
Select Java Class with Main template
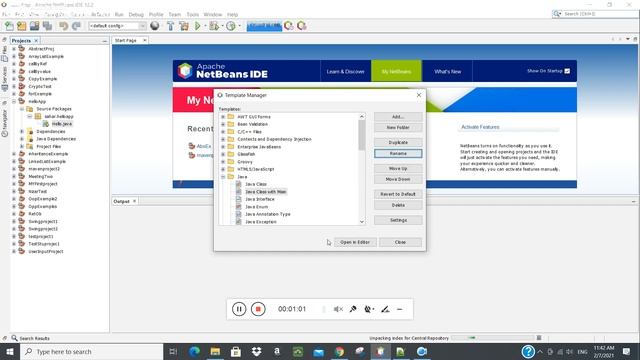click(x=265, y=192)
